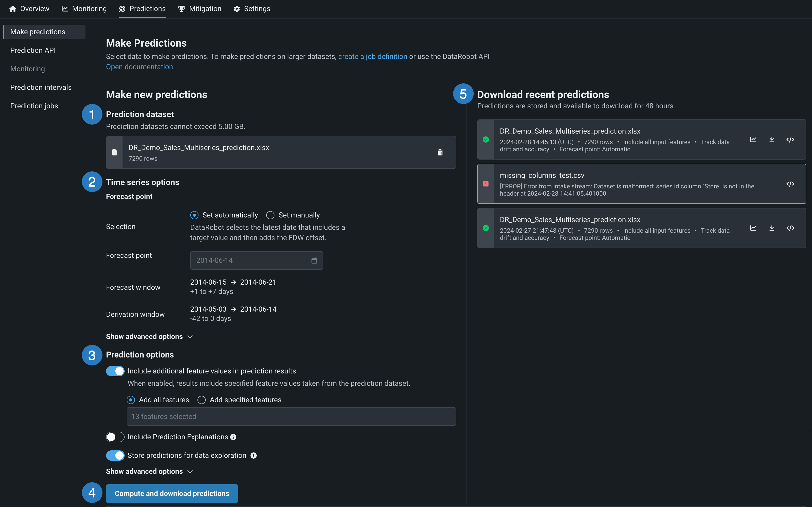
Task: Open chart for the 2024-02-28 prediction
Action: click(x=753, y=139)
